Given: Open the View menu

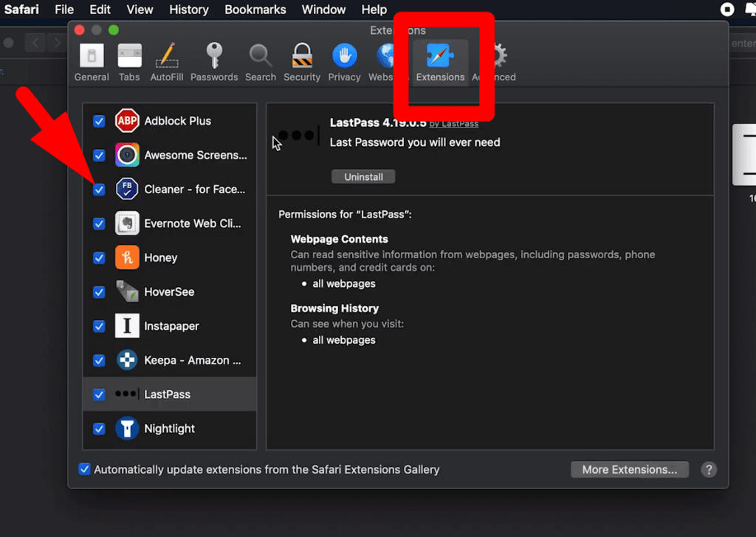Looking at the screenshot, I should click(140, 10).
